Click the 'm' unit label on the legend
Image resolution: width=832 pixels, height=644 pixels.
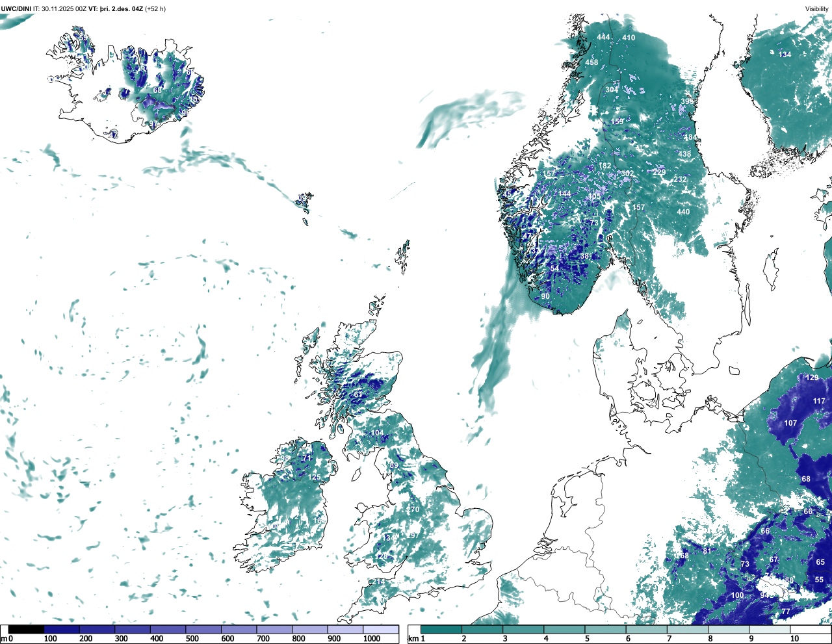click(x=3, y=639)
